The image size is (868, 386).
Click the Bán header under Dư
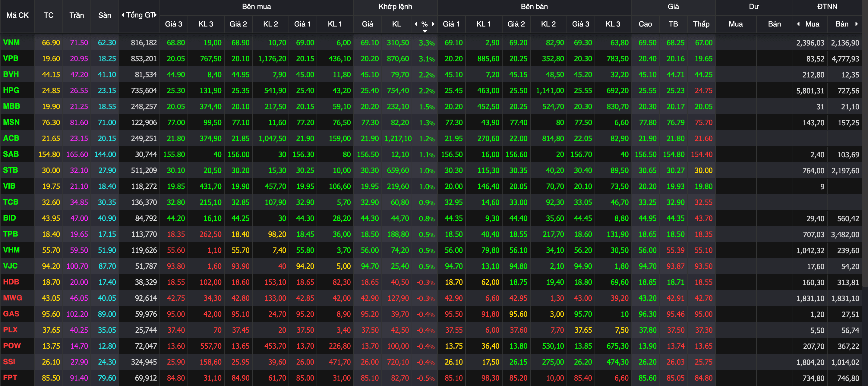pyautogui.click(x=774, y=24)
